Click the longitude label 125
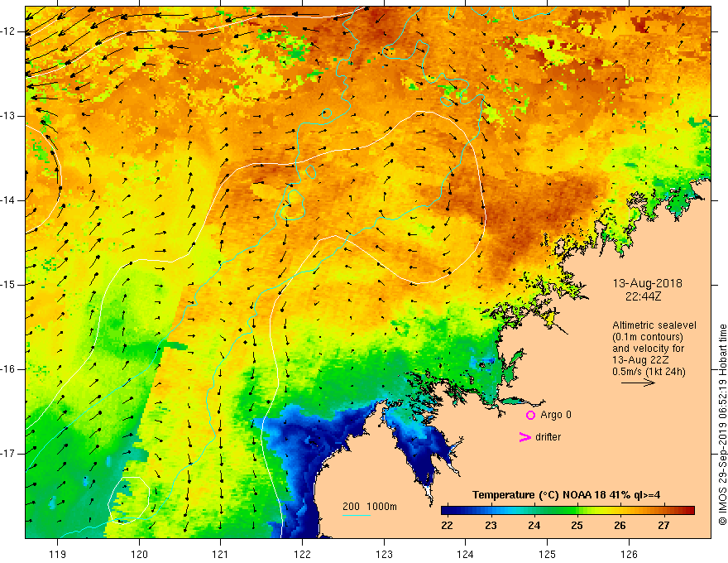 click(548, 554)
